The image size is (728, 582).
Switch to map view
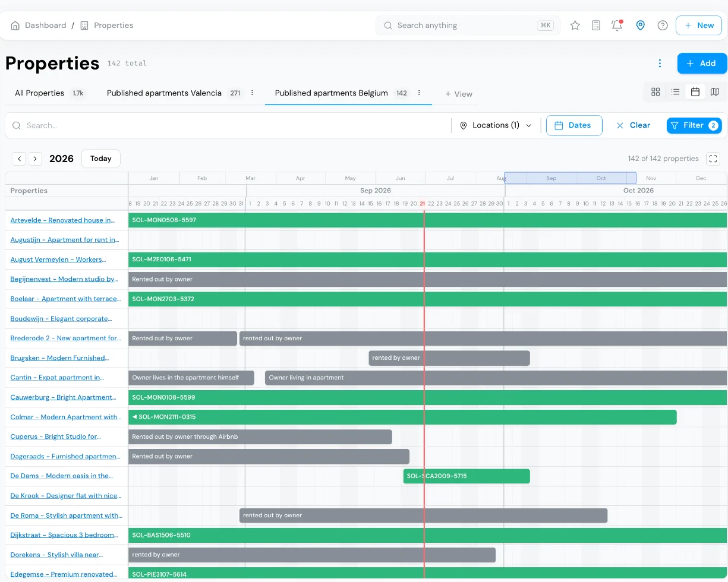715,92
